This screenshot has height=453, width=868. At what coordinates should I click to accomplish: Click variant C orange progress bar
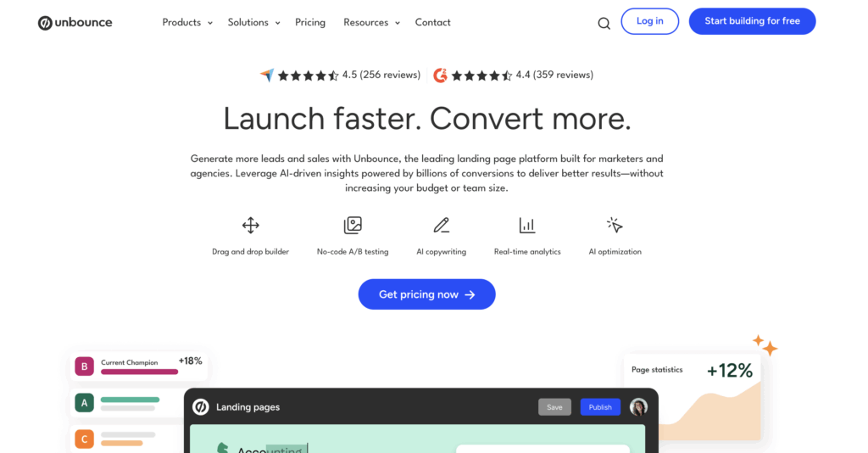pyautogui.click(x=122, y=443)
